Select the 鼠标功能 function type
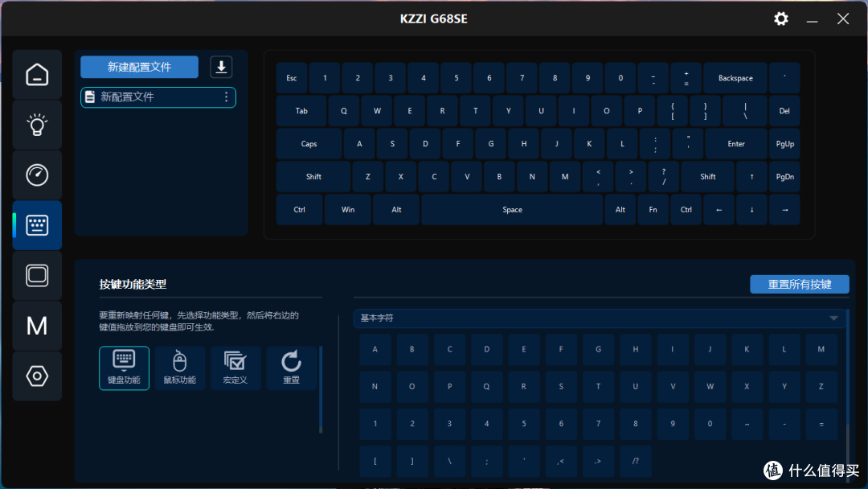Screen dimensions: 868x489 click(x=179, y=368)
